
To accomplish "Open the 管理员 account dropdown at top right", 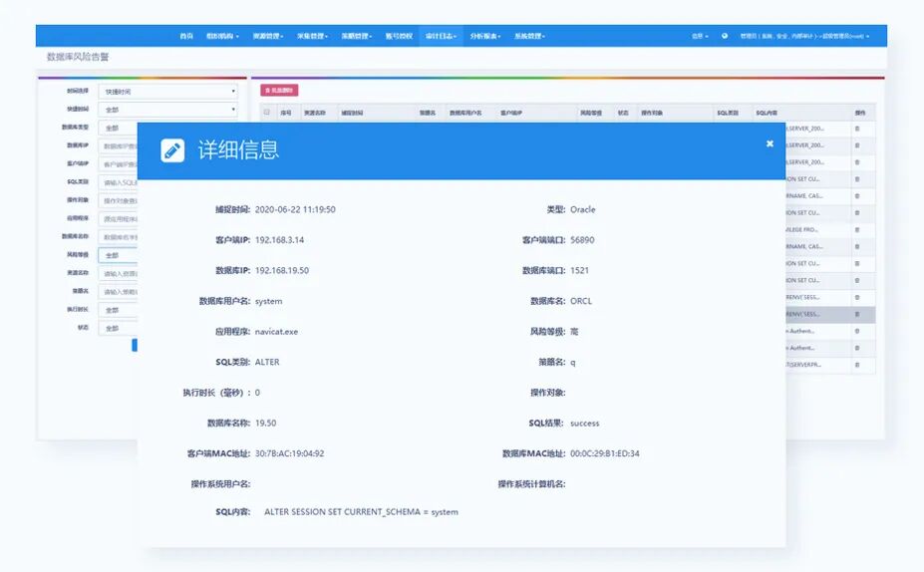I will (x=804, y=36).
